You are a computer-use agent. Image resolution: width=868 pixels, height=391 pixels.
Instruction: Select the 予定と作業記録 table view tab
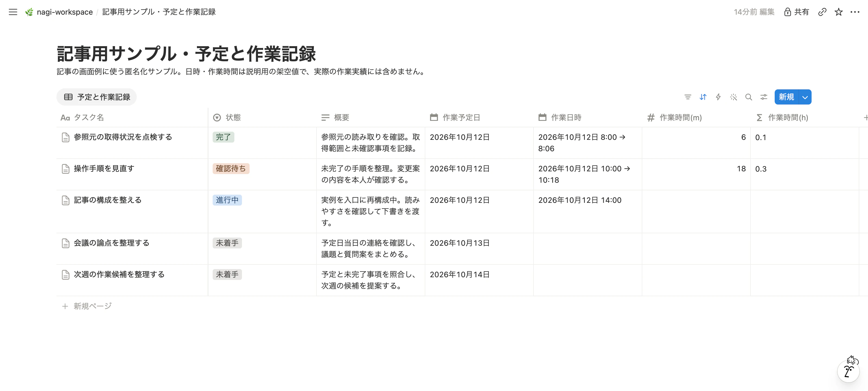(x=97, y=97)
